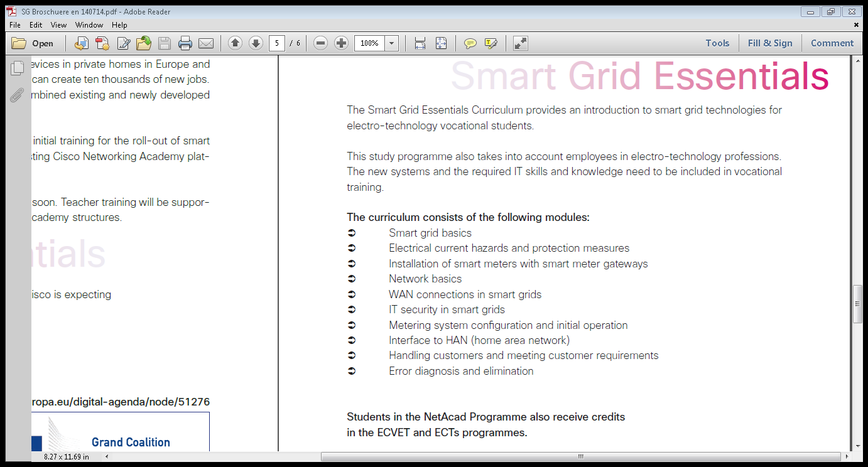
Task: Click the digital-agenda/node/51276 URL text
Action: click(x=121, y=402)
